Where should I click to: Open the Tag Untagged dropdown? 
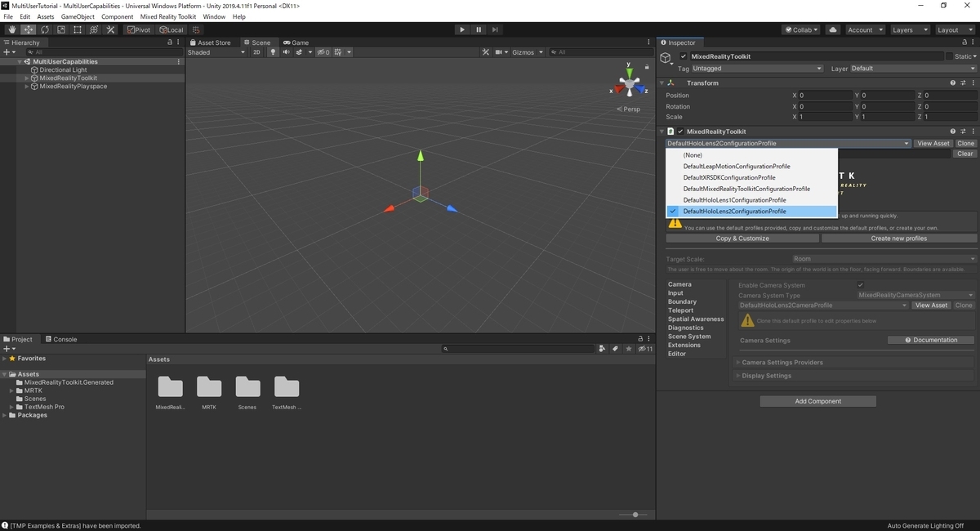[x=758, y=69]
